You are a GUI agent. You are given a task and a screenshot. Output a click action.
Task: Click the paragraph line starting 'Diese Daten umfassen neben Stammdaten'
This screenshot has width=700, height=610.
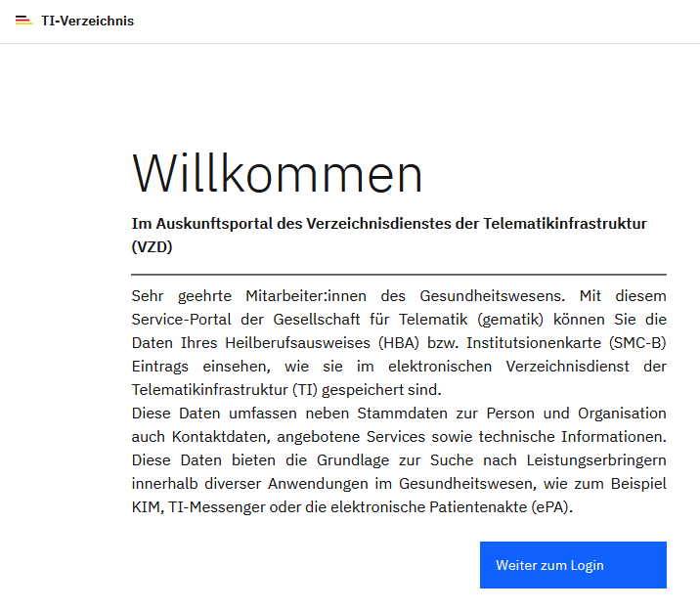coord(399,414)
